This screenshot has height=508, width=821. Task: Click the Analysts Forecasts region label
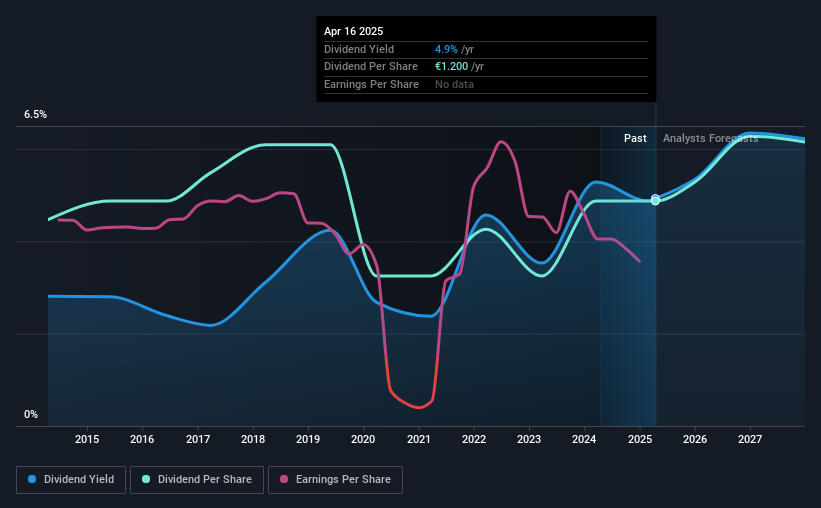point(711,138)
